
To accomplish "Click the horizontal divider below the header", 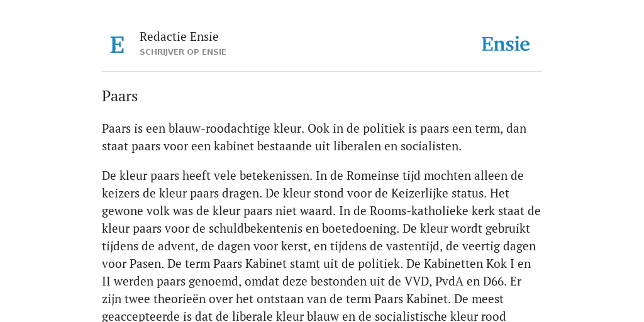I will pyautogui.click(x=322, y=72).
